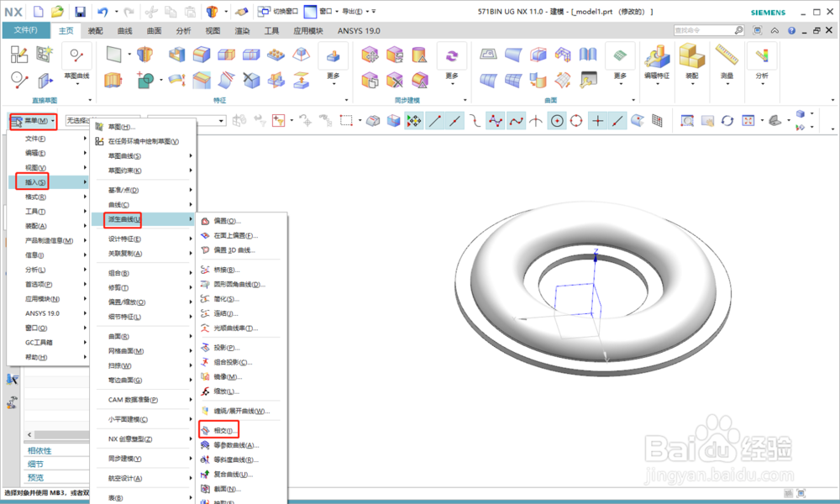This screenshot has height=504, width=840.
Task: Choose 桥接(B)... command
Action: coord(242,270)
